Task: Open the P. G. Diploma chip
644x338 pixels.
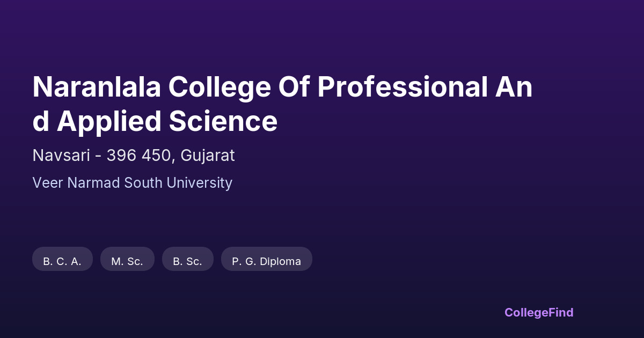Action: [266, 261]
